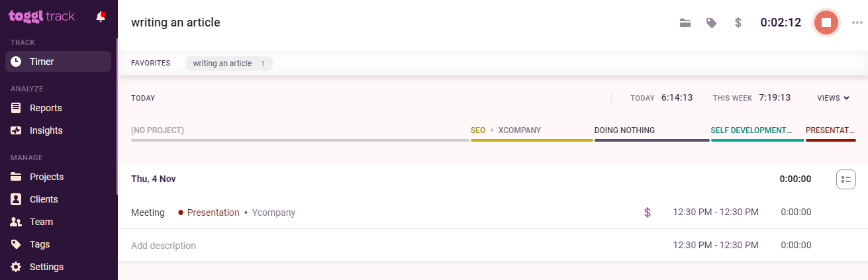Click the Presentation project label on Meeting entry
This screenshot has height=280, width=868.
click(x=213, y=212)
